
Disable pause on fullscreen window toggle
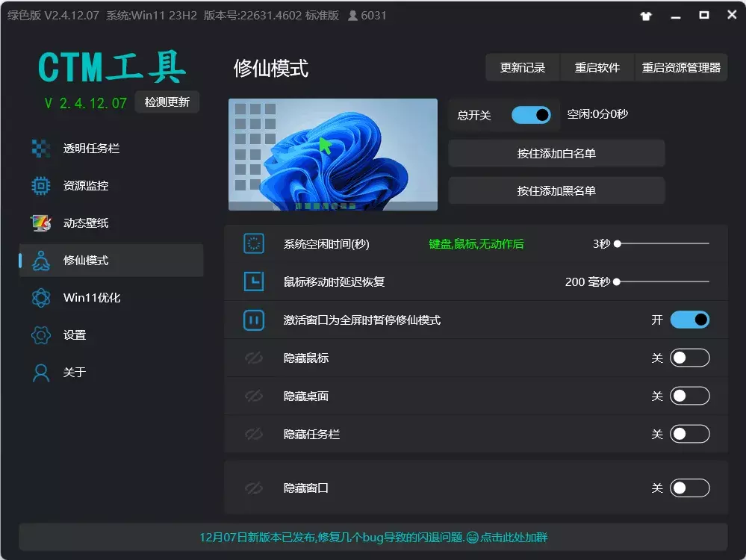pyautogui.click(x=689, y=320)
